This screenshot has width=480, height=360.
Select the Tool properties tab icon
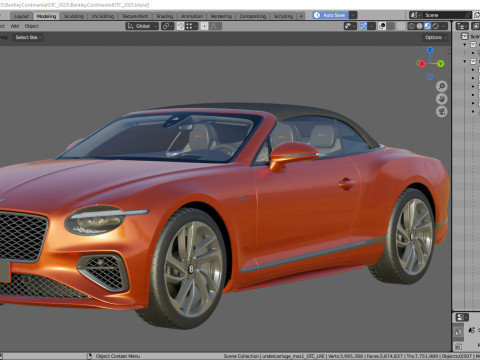point(459,332)
